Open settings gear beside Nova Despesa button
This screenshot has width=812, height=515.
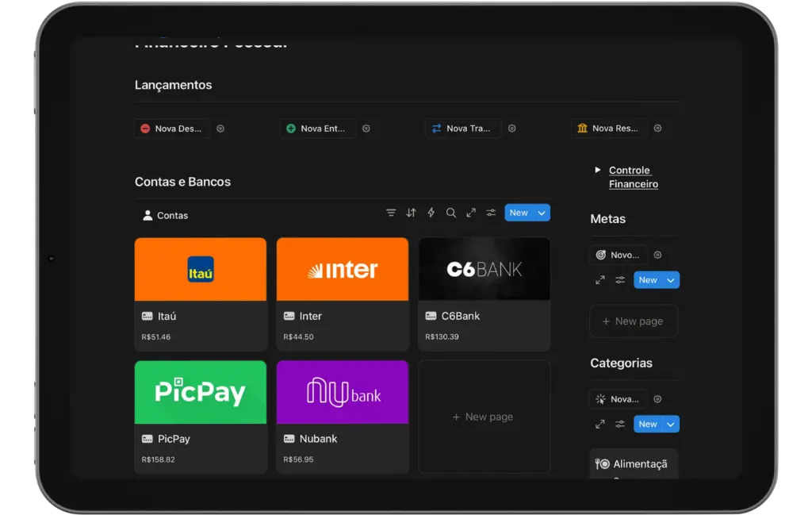click(x=220, y=129)
